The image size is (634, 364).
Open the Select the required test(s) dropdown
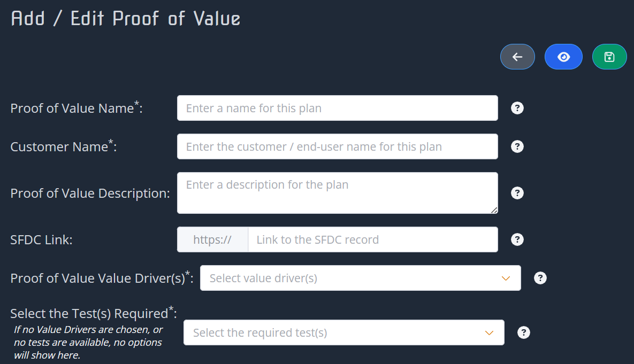pos(343,332)
